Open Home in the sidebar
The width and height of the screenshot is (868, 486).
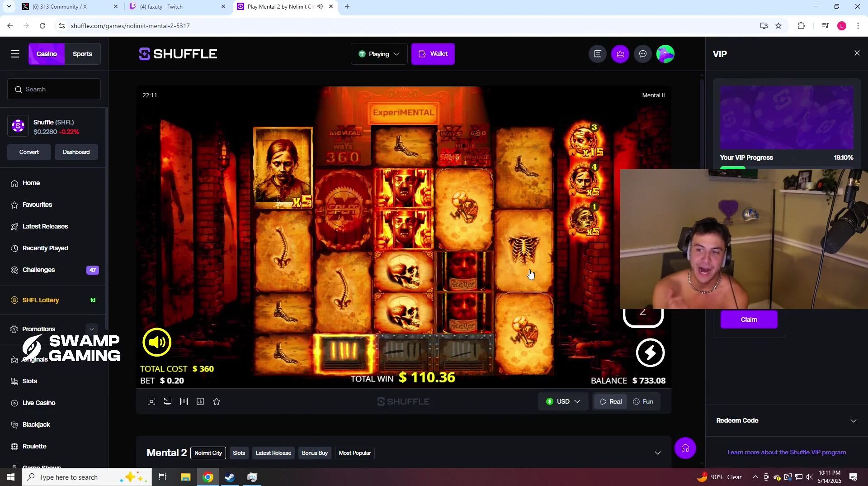31,183
